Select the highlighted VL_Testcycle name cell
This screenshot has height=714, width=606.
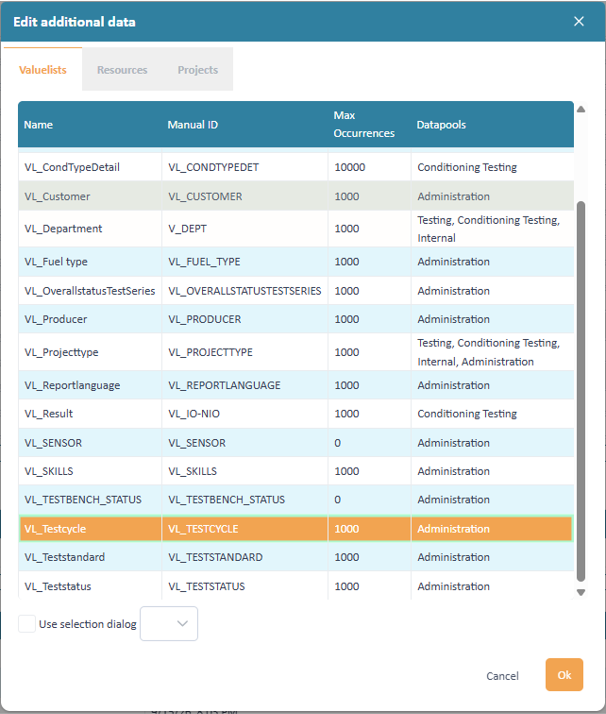coord(90,529)
